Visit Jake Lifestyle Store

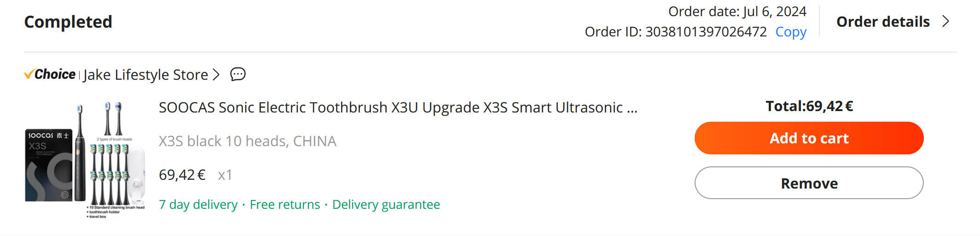(x=145, y=75)
